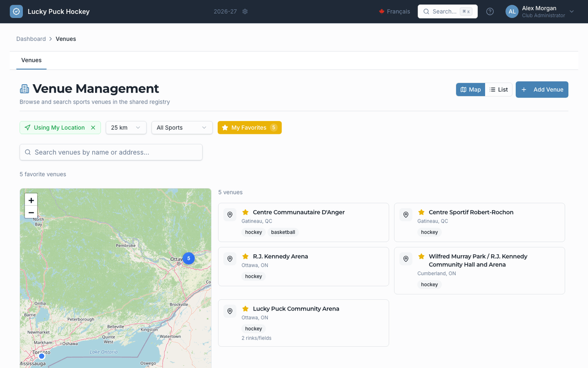Switch language to Français
Viewport: 588px width, 368px height.
[394, 11]
